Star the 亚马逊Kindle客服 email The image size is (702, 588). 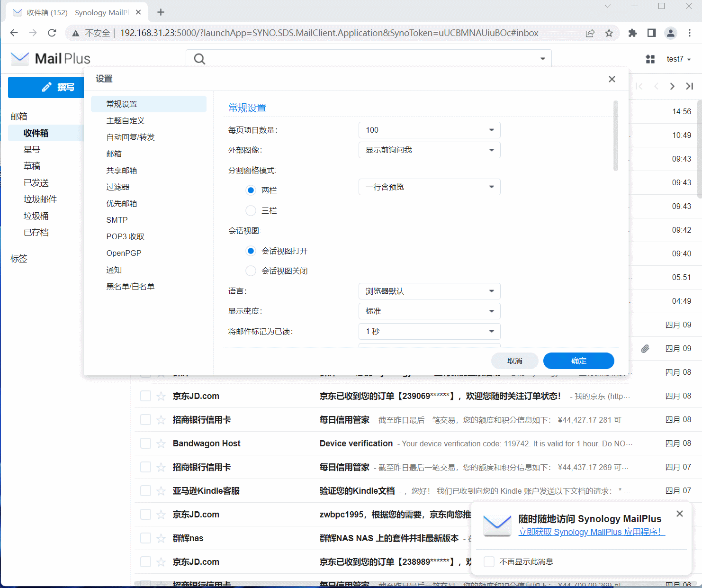coord(161,491)
